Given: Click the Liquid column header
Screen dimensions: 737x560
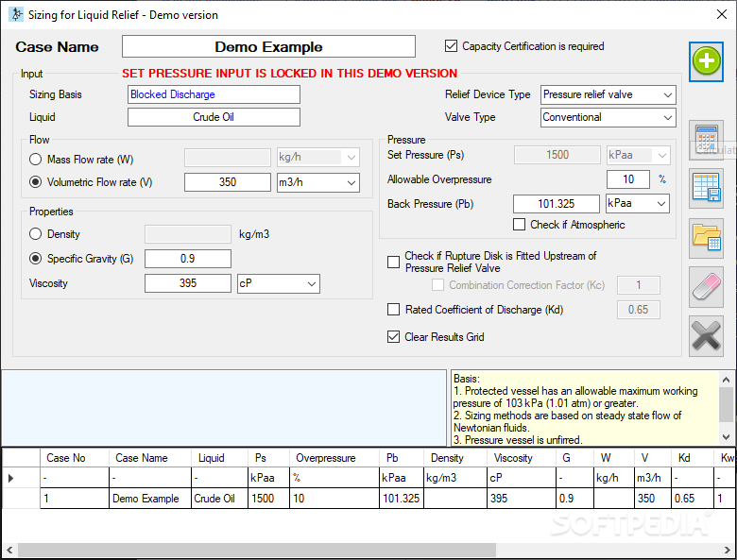Looking at the screenshot, I should 219,458.
